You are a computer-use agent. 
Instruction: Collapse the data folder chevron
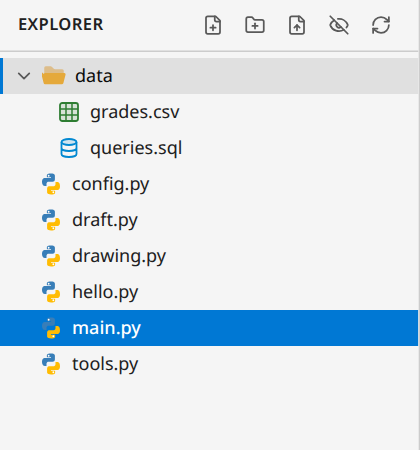coord(24,76)
